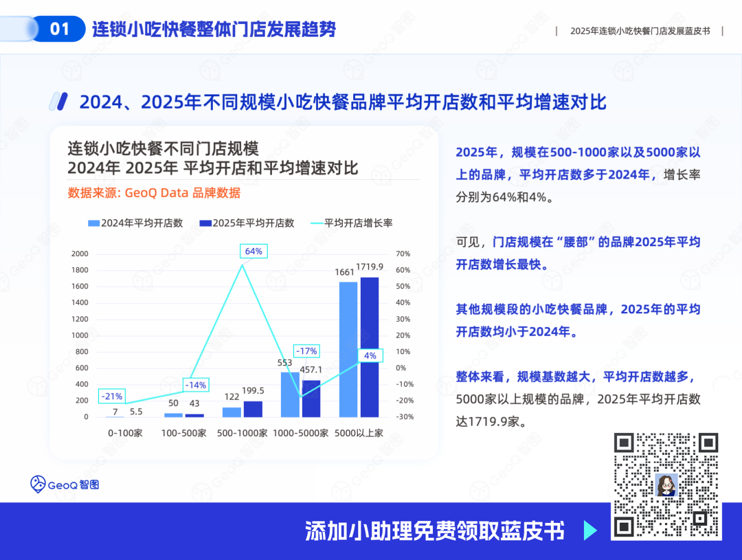Click the -21% growth rate label

tap(112, 396)
